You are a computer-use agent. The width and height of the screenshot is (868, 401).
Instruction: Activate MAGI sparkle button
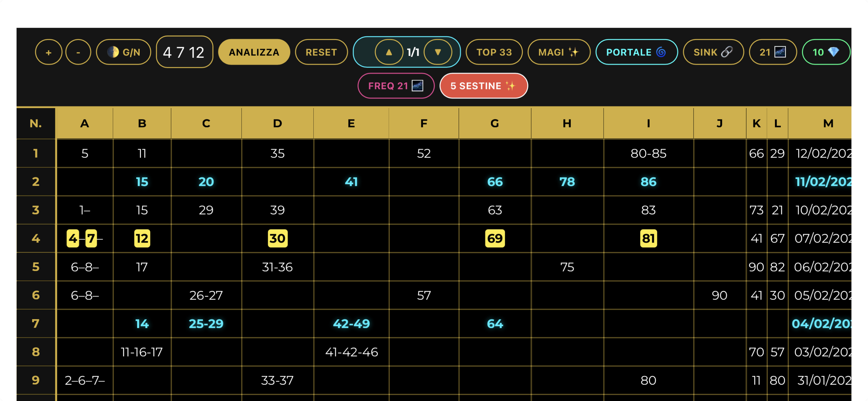pos(558,52)
